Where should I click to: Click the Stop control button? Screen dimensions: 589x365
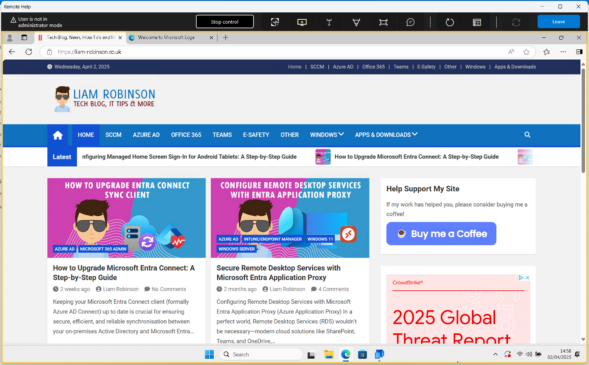tap(225, 22)
